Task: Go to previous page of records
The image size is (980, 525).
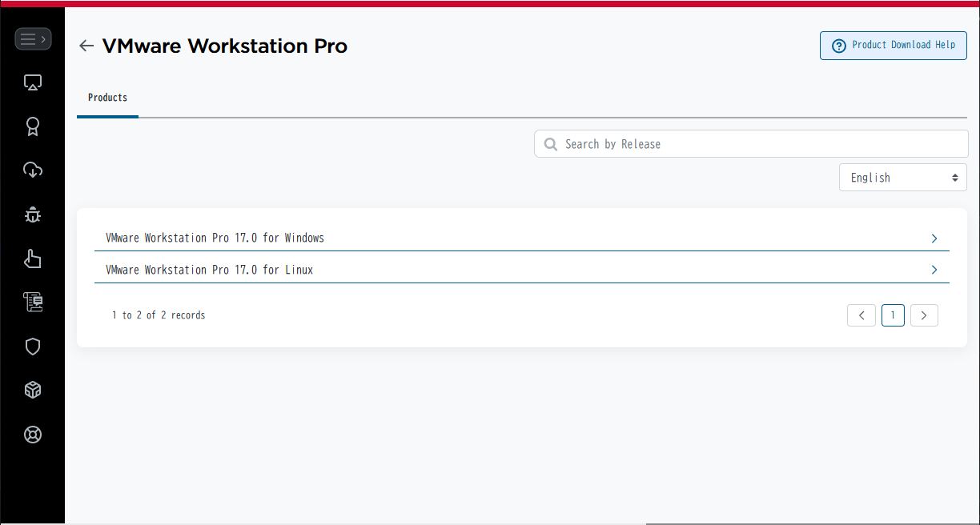Action: (x=861, y=315)
